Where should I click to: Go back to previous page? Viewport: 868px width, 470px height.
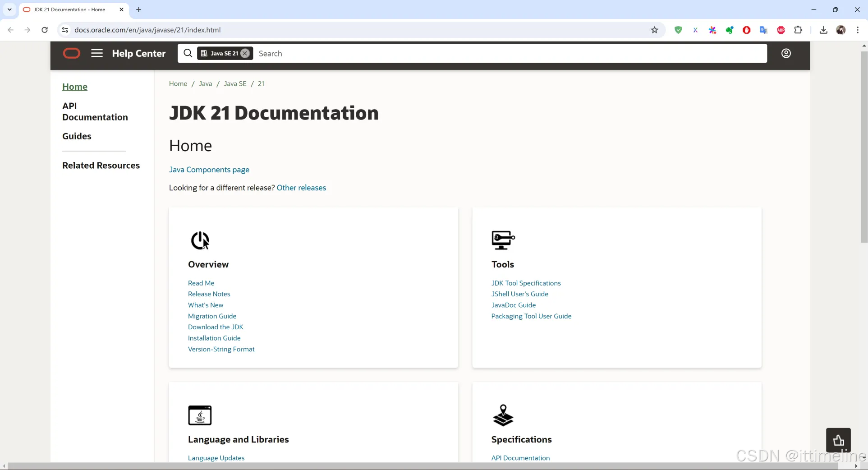pyautogui.click(x=11, y=30)
